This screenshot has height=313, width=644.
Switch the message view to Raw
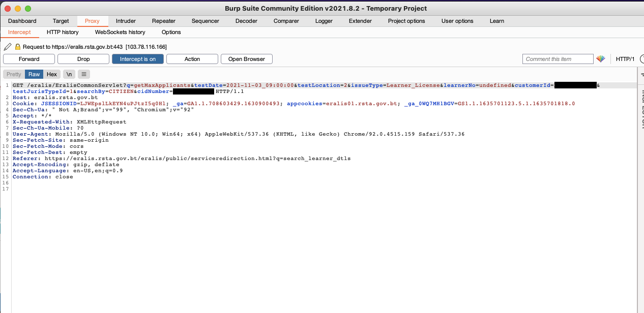(x=34, y=74)
